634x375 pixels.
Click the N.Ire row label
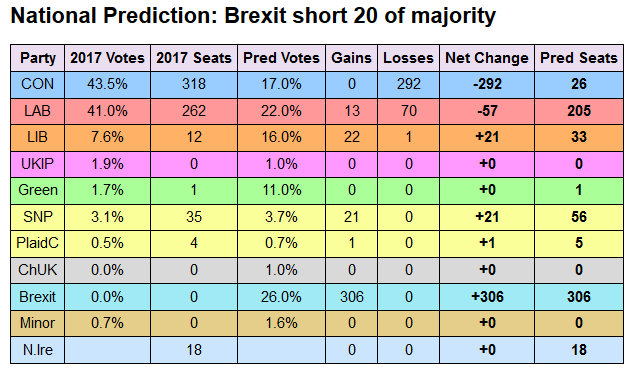click(x=38, y=350)
